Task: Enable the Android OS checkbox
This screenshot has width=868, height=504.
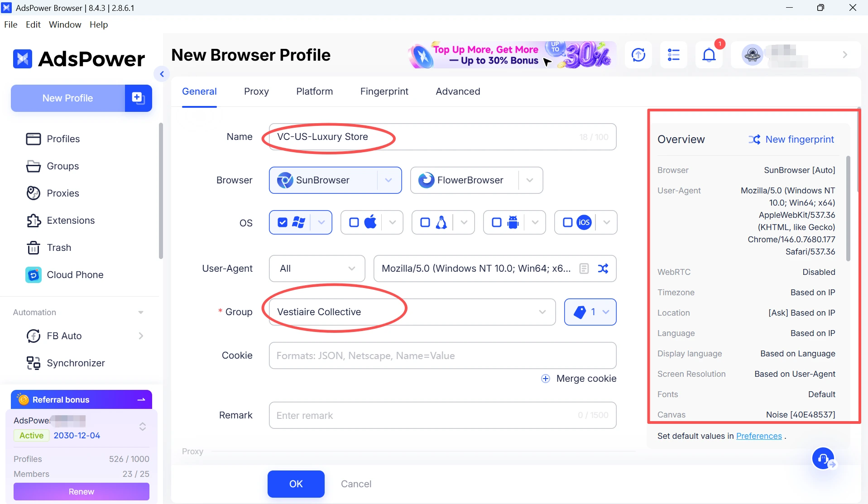Action: pos(497,222)
